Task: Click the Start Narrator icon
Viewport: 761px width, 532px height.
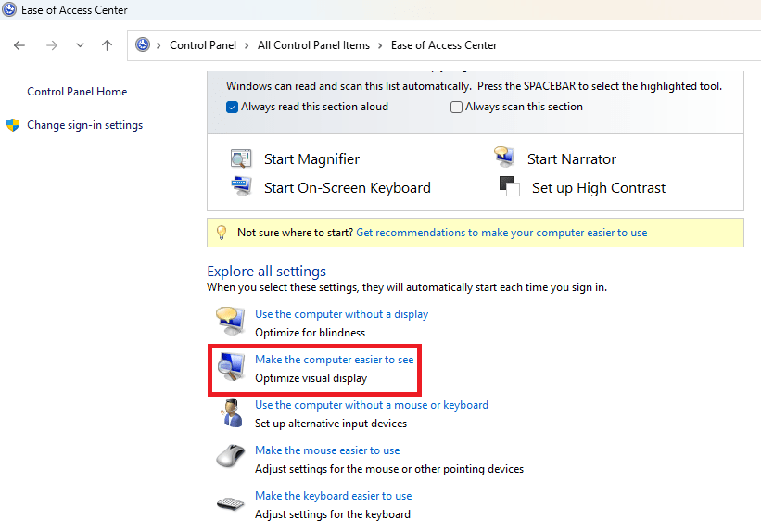Action: 504,157
